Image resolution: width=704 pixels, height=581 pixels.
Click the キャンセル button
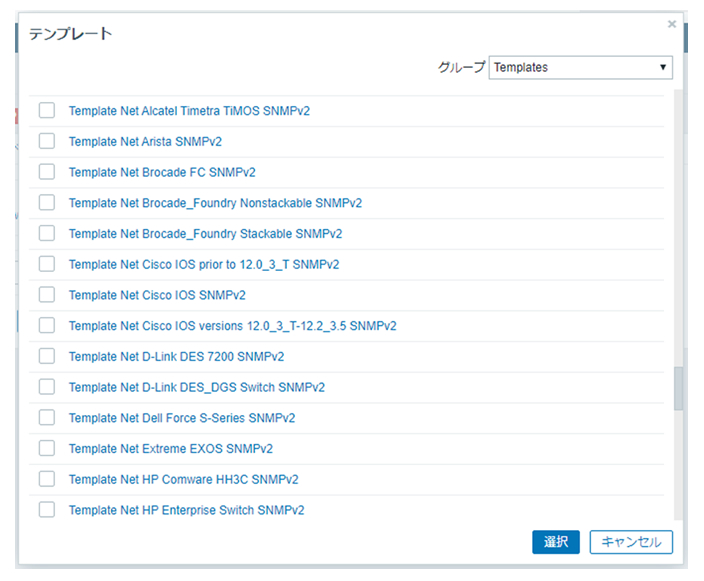pos(631,542)
